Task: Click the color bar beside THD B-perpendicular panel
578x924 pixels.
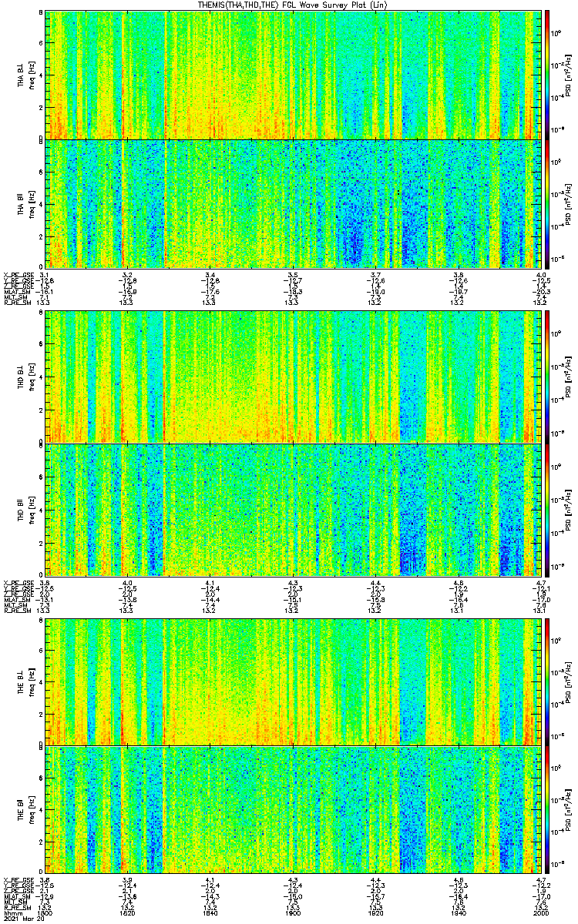Action: (547, 377)
